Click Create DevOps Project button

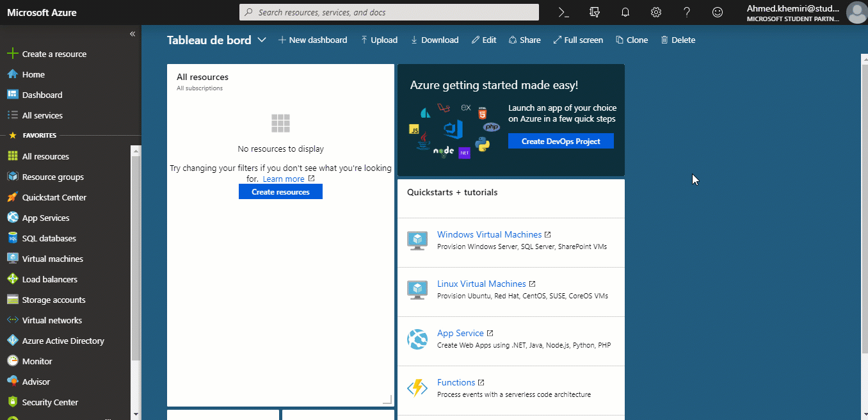pyautogui.click(x=561, y=141)
